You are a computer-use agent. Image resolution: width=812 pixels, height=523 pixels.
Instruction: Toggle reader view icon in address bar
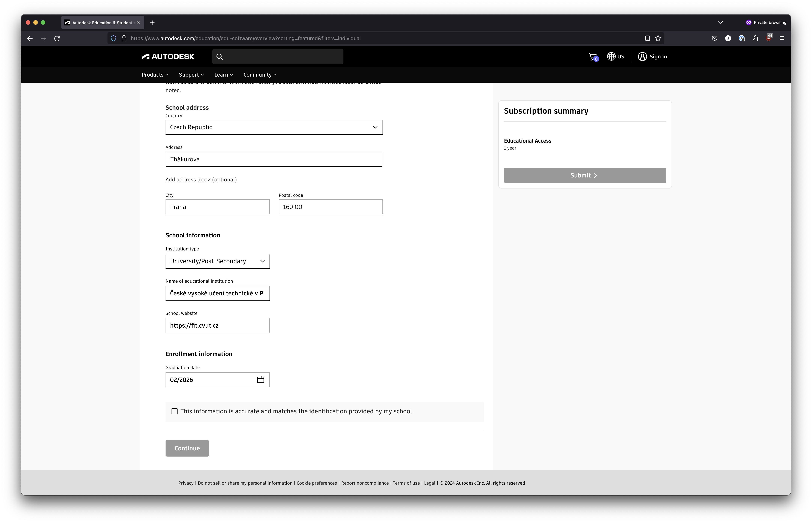(647, 38)
